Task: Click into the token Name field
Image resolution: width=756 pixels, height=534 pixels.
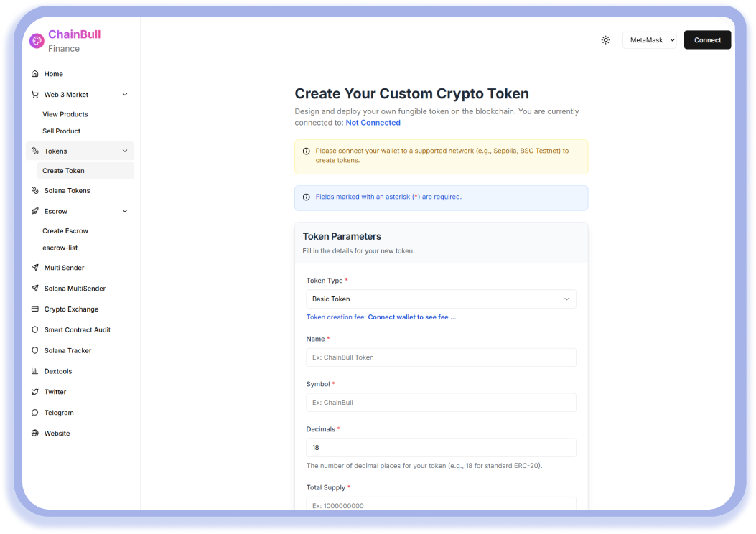Action: 441,357
